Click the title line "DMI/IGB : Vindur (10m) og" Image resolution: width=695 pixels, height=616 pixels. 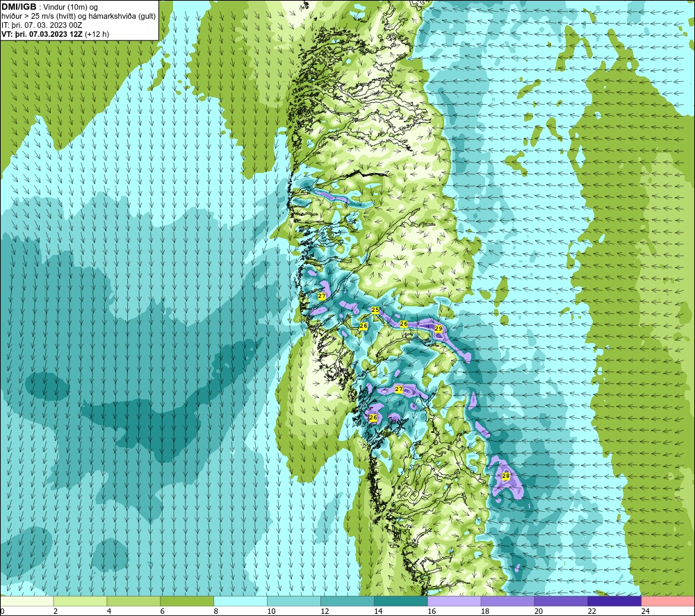click(x=49, y=7)
